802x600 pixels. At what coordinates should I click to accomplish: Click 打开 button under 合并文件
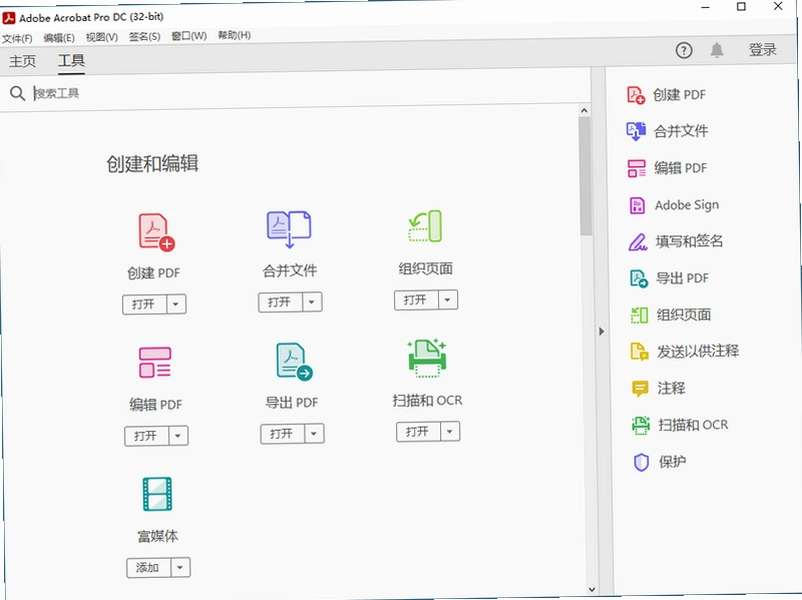coord(280,303)
